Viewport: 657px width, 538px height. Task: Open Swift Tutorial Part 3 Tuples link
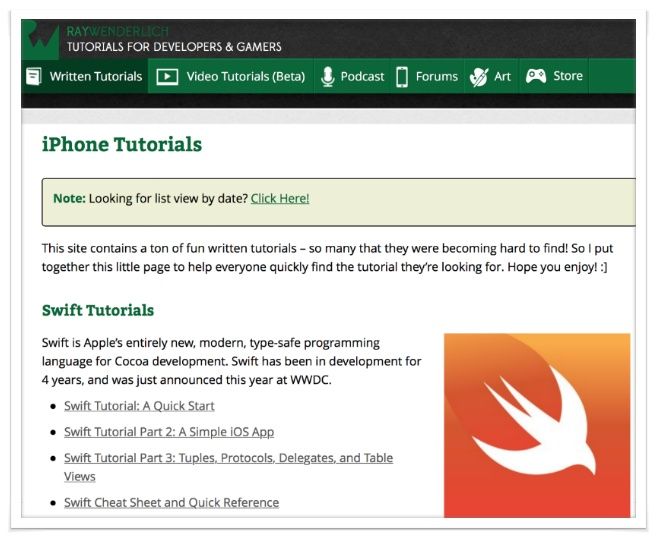(228, 467)
